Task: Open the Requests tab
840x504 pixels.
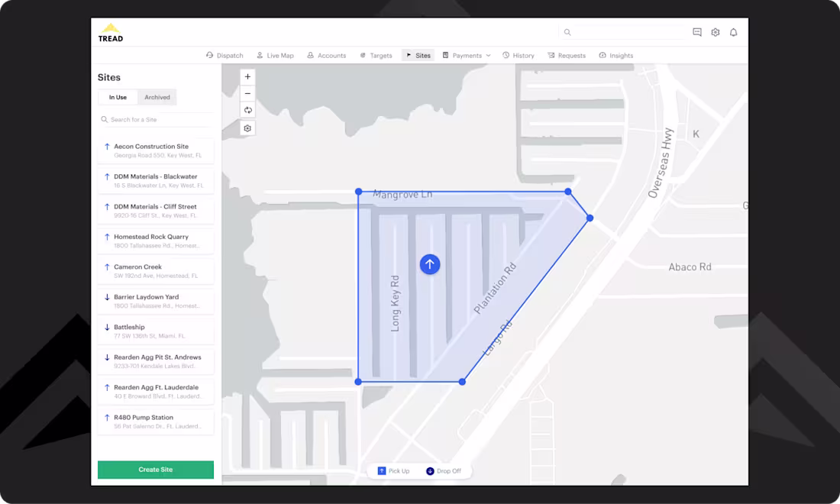Action: (567, 55)
